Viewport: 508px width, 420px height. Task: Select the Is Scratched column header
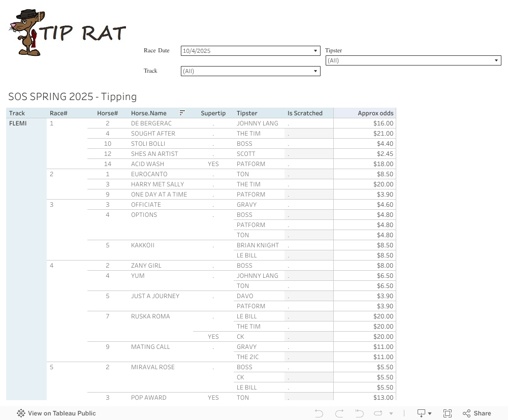(x=305, y=113)
